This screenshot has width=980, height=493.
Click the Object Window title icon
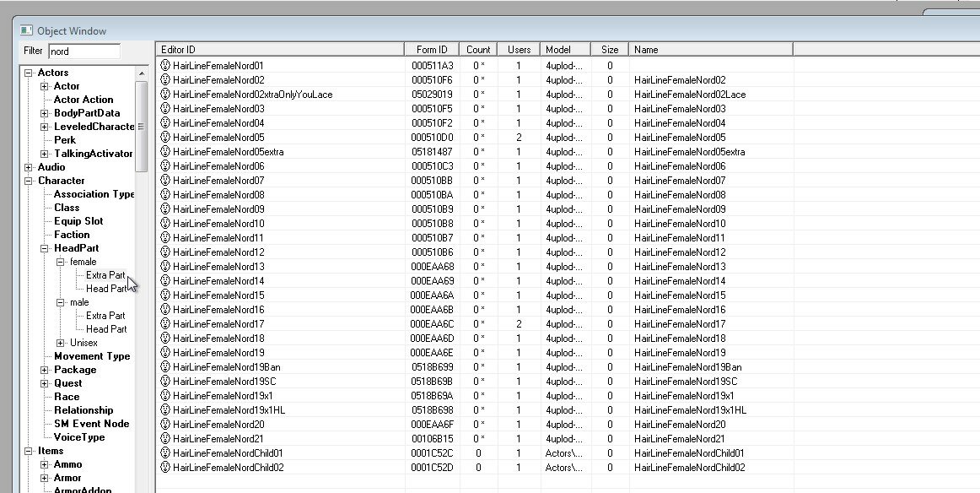(26, 30)
